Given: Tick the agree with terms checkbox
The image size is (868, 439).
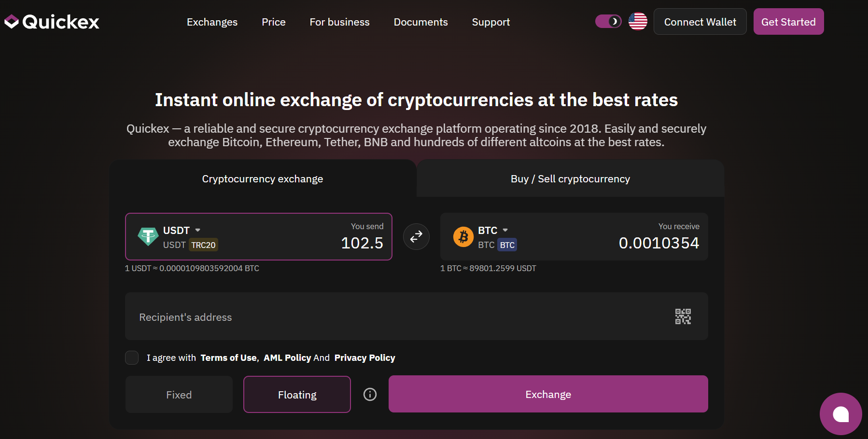Looking at the screenshot, I should coord(132,357).
